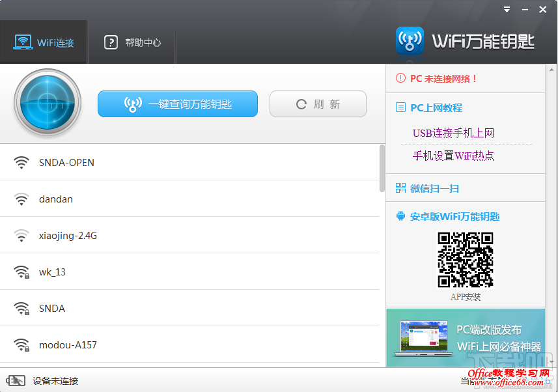The image size is (558, 392).
Task: Click the WiFi万能钥匙 logo icon
Action: (x=410, y=40)
